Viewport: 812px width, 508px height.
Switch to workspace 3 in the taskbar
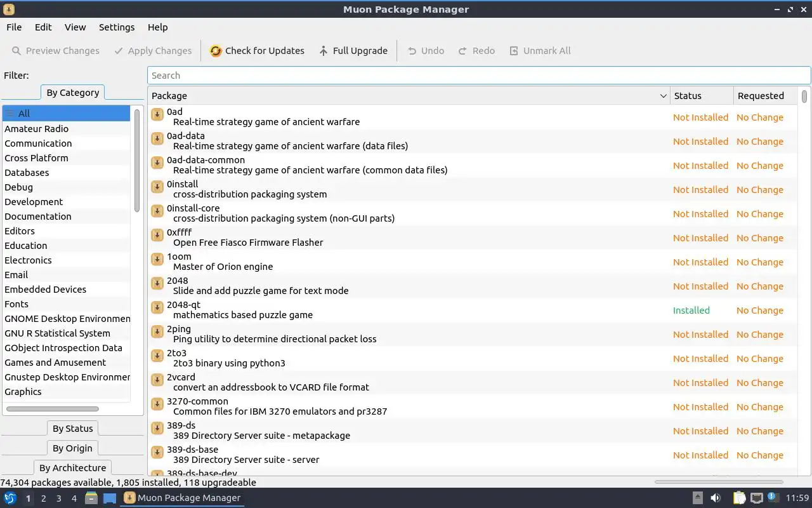pos(58,498)
